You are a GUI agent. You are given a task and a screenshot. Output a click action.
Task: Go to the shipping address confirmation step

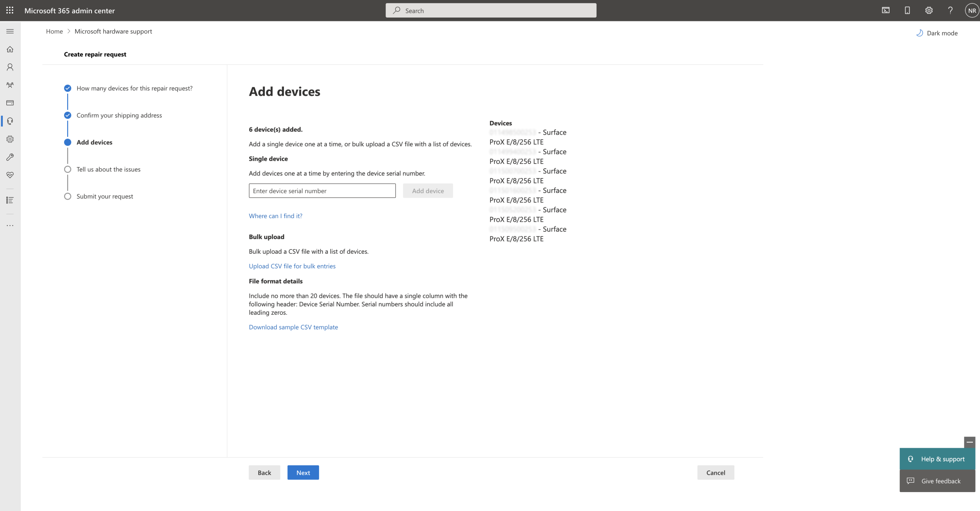[119, 115]
